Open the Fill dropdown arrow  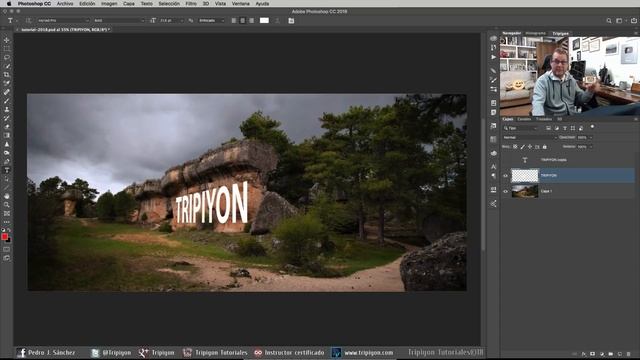[x=591, y=147]
